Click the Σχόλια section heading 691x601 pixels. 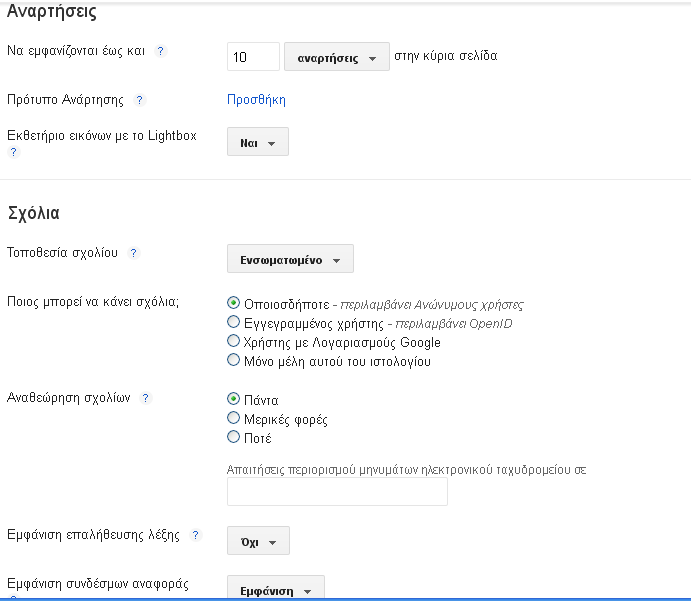(x=34, y=213)
